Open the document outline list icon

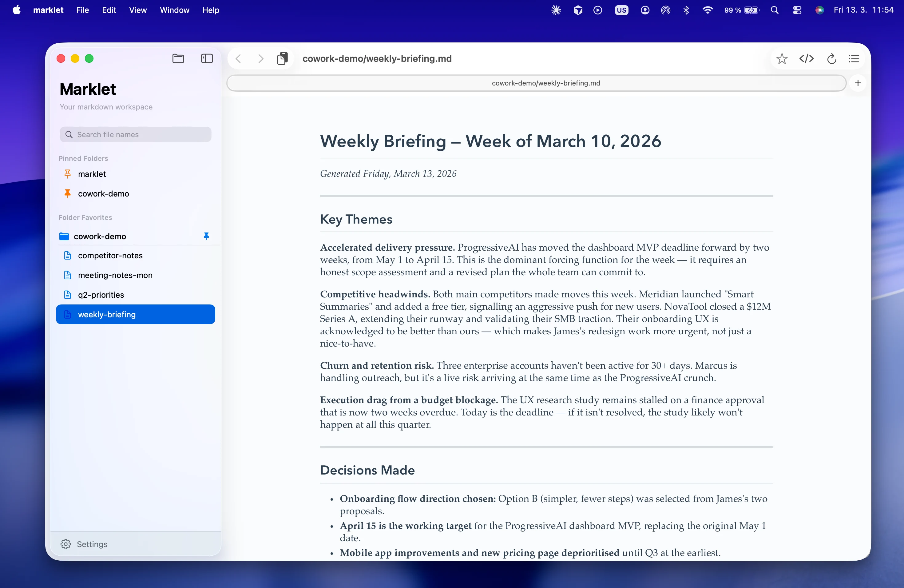click(x=854, y=58)
